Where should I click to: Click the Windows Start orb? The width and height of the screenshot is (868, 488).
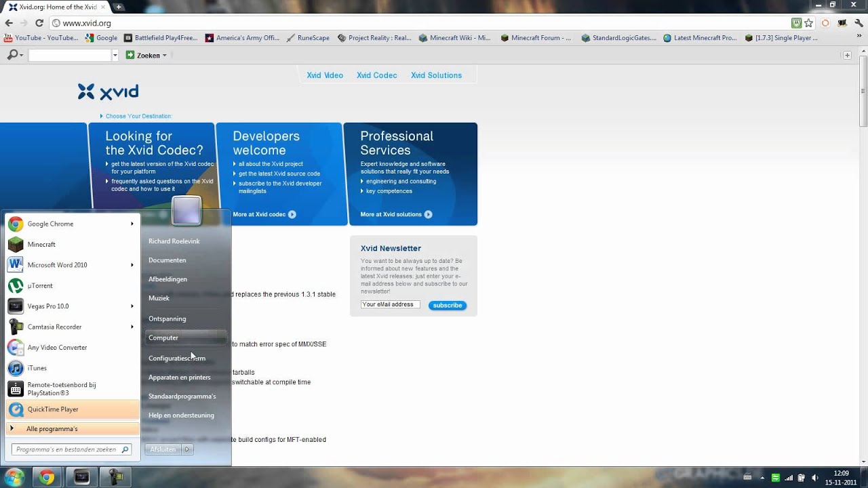coord(14,477)
